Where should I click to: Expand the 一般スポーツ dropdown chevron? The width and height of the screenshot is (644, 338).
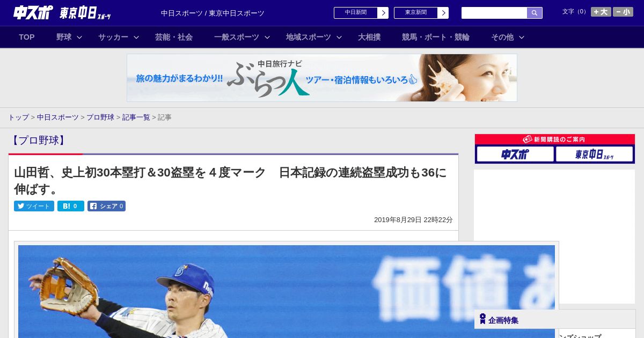(267, 37)
